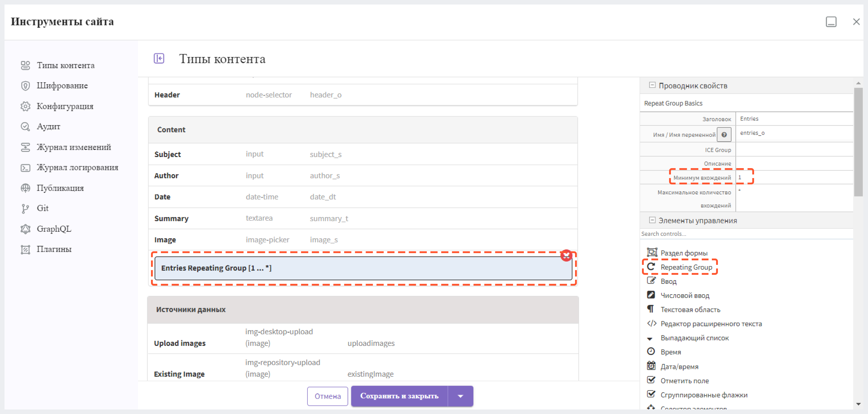Click the Дата/время calendar icon
The width and height of the screenshot is (868, 414).
pyautogui.click(x=651, y=366)
